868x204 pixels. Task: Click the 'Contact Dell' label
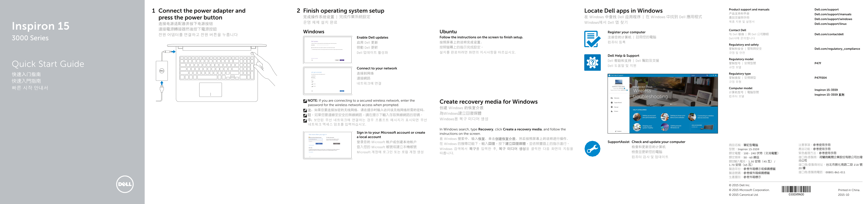pyautogui.click(x=737, y=30)
